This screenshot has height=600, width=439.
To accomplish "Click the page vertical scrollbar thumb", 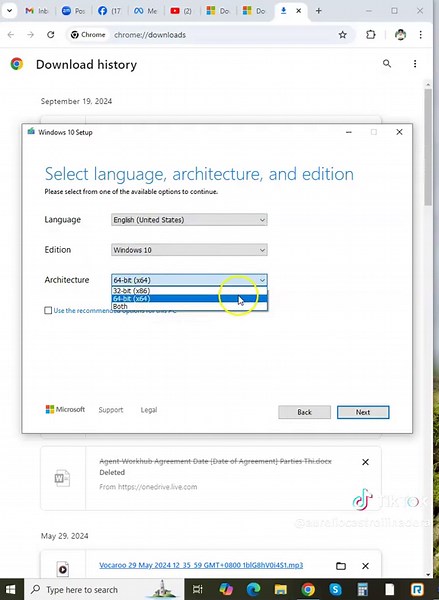I will coord(428,147).
